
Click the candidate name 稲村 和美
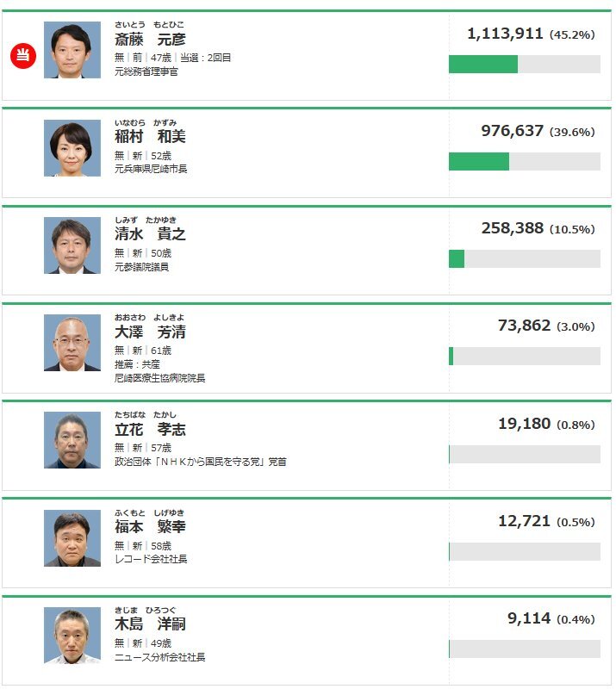point(150,137)
